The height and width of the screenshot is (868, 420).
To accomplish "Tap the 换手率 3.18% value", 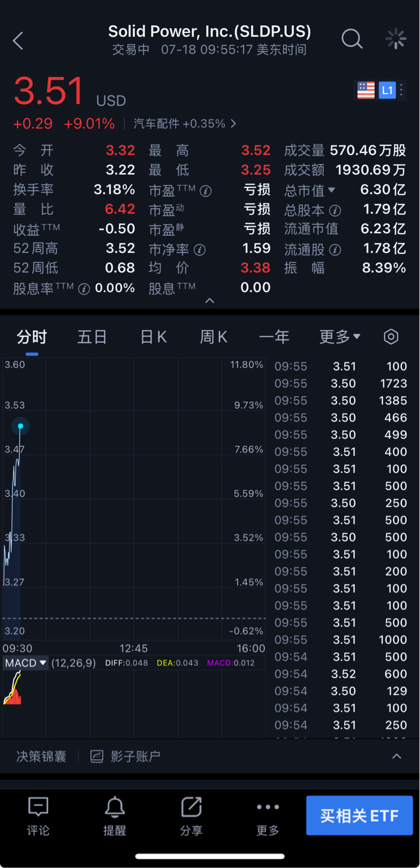I will (114, 190).
